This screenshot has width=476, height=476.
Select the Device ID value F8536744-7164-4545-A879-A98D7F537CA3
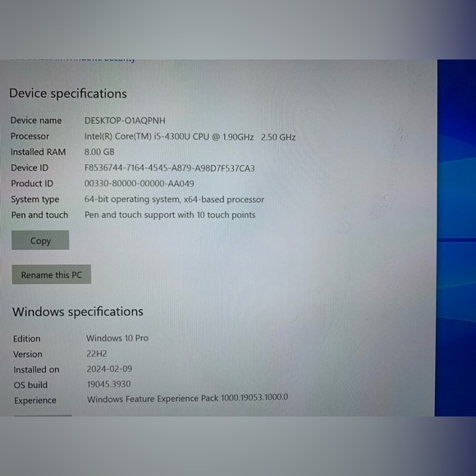click(x=169, y=168)
